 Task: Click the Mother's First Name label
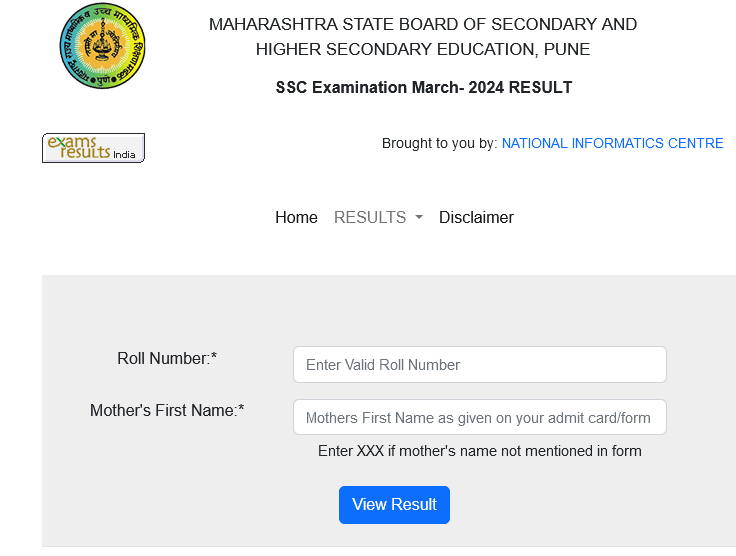point(163,410)
